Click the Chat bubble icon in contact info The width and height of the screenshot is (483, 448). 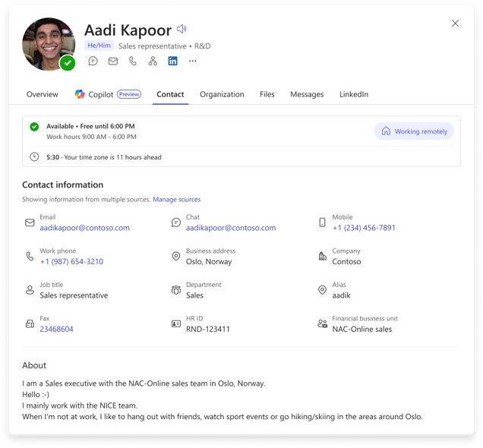[176, 222]
